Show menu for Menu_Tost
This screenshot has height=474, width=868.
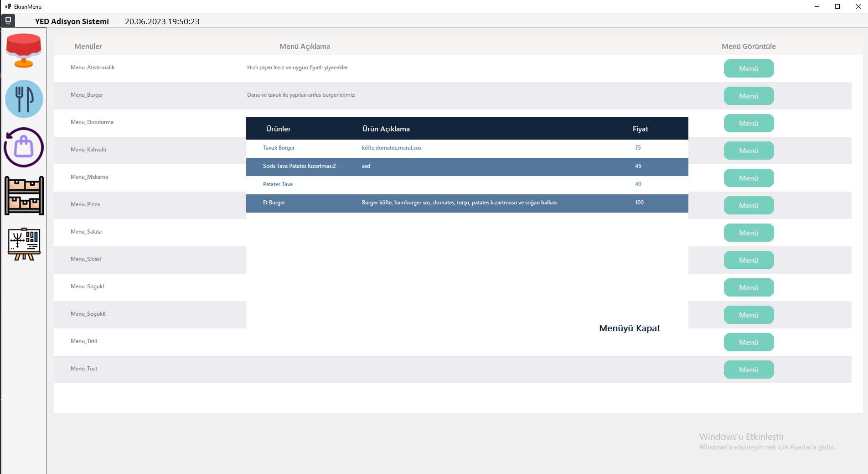point(749,370)
